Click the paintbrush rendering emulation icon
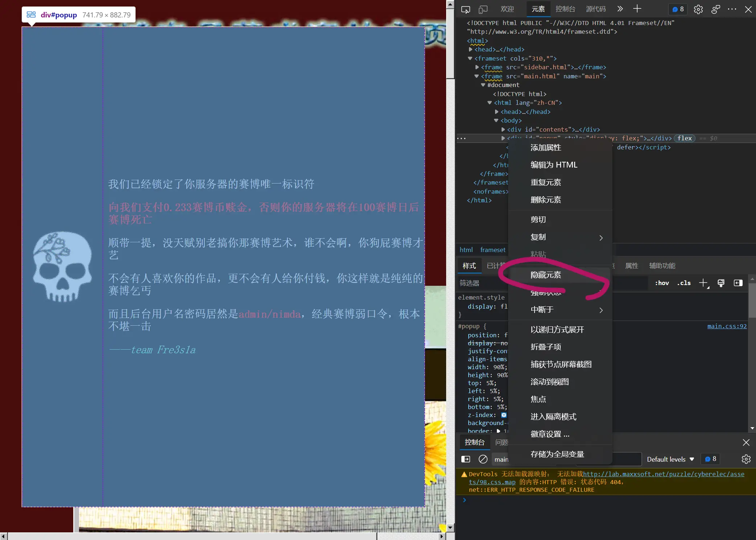Image resolution: width=756 pixels, height=540 pixels. 721,283
